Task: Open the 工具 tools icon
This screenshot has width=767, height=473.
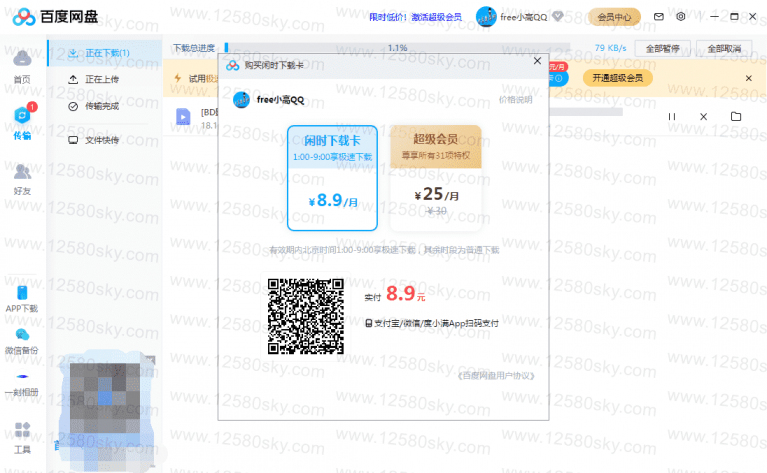Action: pyautogui.click(x=22, y=438)
